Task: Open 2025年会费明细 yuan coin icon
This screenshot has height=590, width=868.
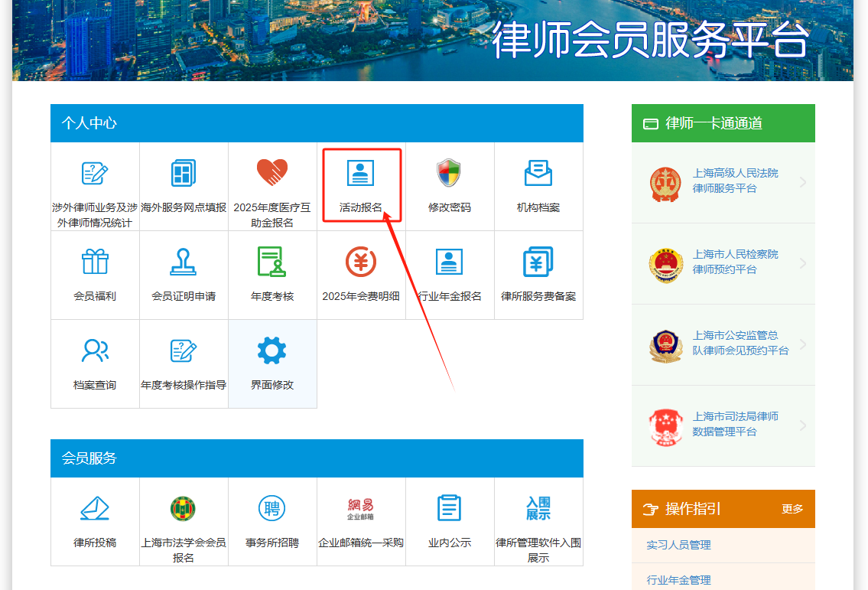Action: coord(361,262)
